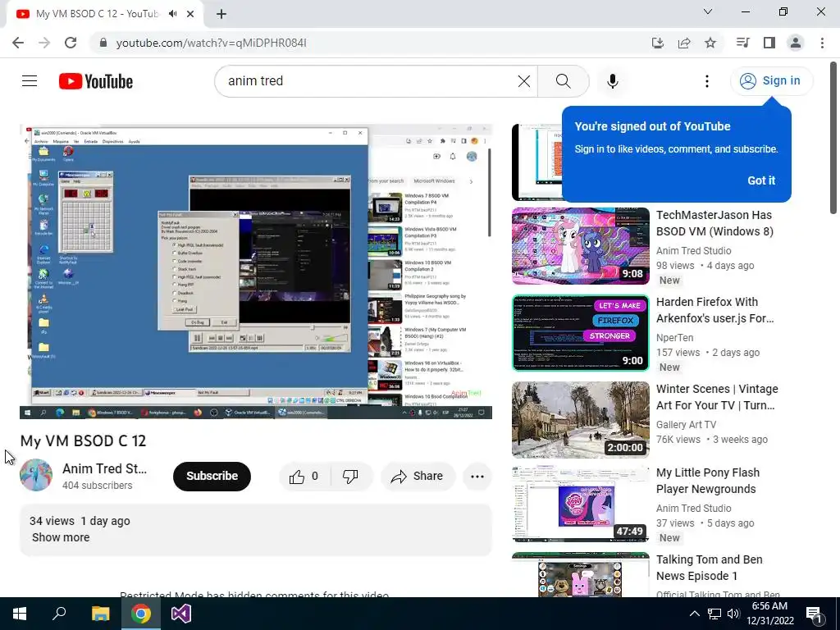The width and height of the screenshot is (840, 630).
Task: Toggle Chrome side panel
Action: pyautogui.click(x=769, y=43)
